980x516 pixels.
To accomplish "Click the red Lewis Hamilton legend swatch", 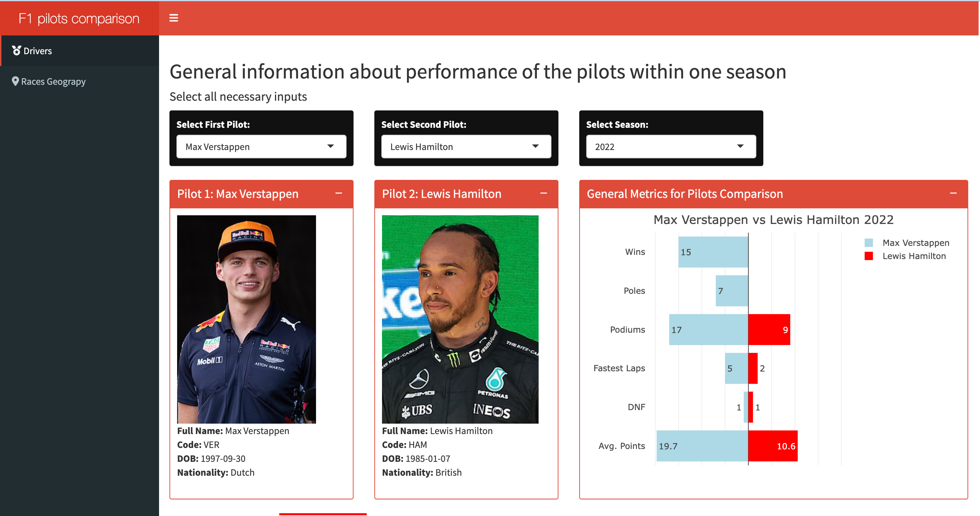I will point(869,256).
